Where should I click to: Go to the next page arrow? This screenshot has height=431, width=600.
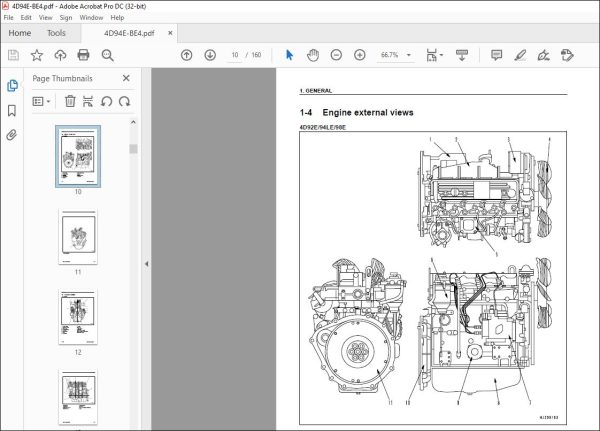[210, 55]
